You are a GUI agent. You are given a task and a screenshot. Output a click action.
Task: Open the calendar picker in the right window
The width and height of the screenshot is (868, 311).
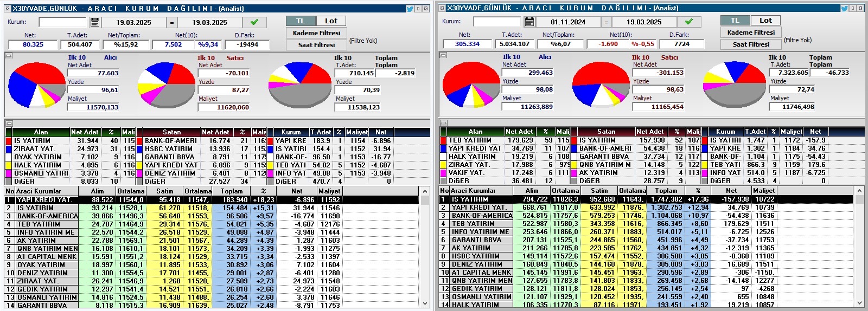click(529, 22)
